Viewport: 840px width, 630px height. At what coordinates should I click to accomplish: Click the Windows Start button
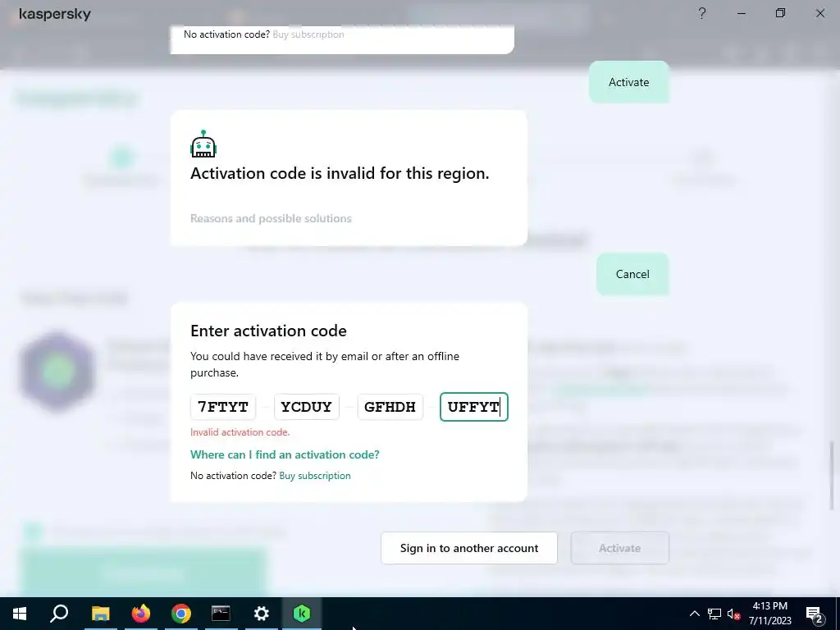coord(20,614)
